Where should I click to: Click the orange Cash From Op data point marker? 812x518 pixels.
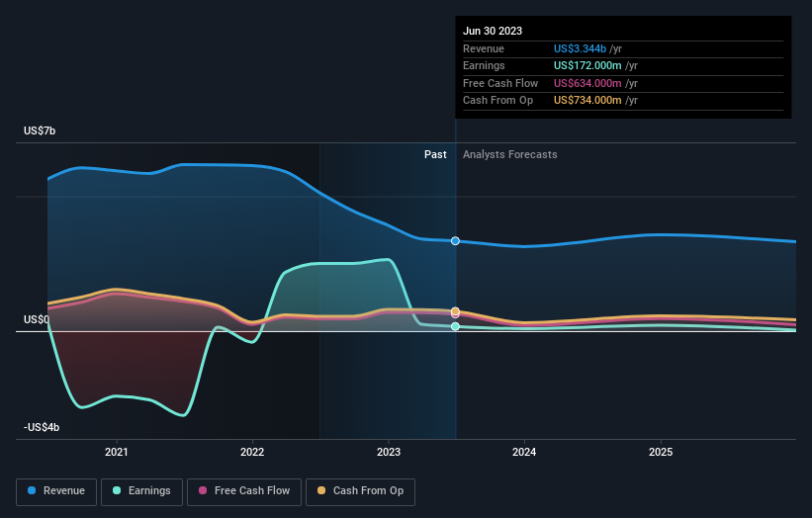(455, 311)
